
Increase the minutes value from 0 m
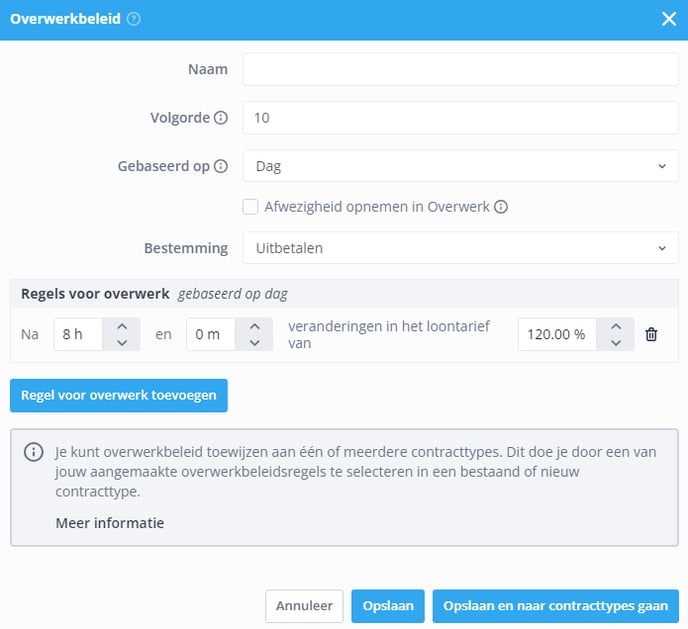point(254,326)
